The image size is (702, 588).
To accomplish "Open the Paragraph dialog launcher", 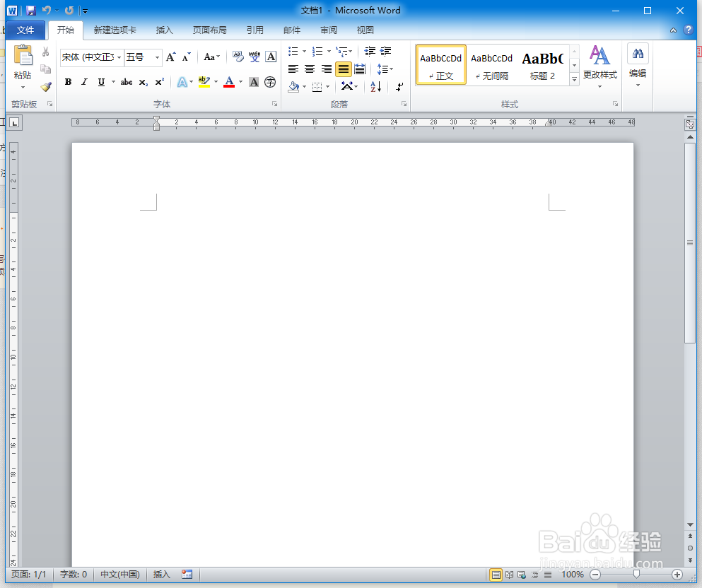I will 404,104.
